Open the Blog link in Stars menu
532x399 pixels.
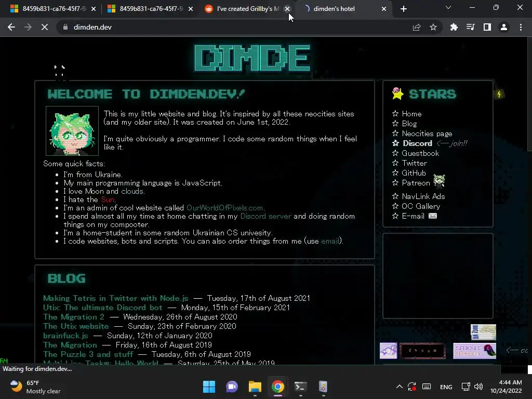409,124
